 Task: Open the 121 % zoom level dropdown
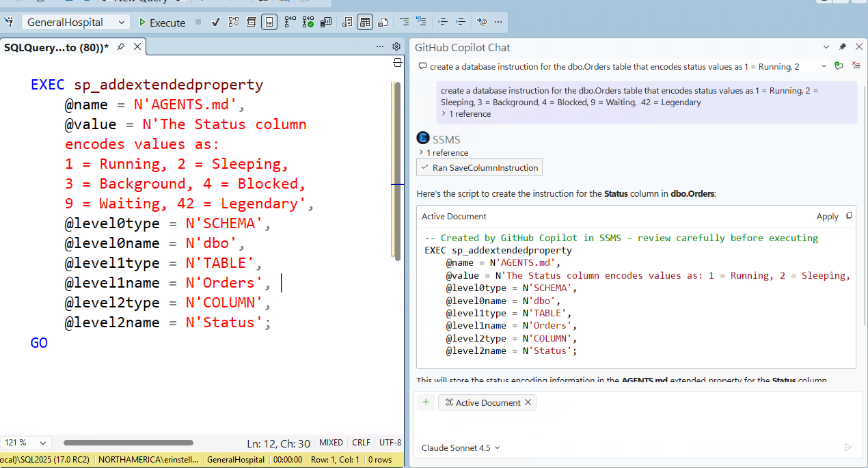pos(26,443)
